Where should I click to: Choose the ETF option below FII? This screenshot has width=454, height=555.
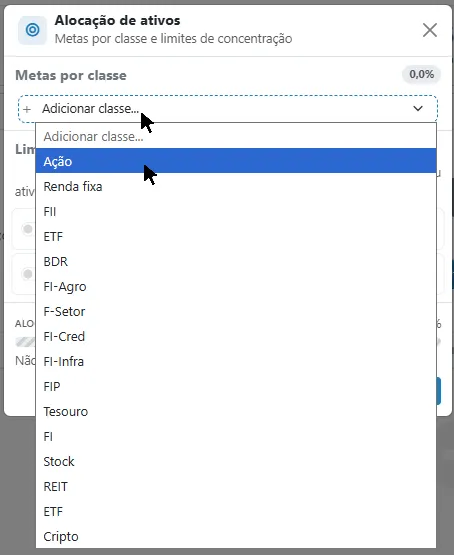point(236,236)
